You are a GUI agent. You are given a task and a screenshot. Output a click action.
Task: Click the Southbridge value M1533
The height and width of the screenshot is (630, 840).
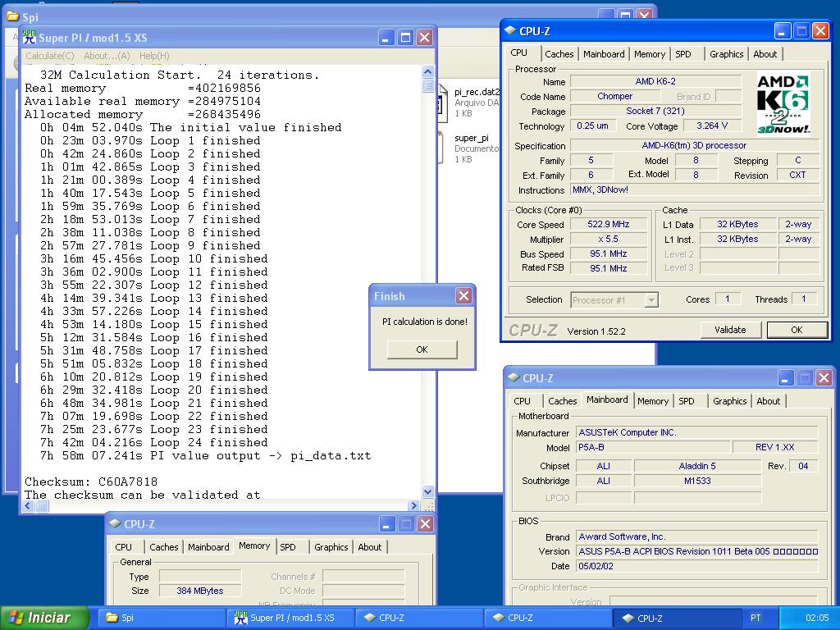(697, 481)
